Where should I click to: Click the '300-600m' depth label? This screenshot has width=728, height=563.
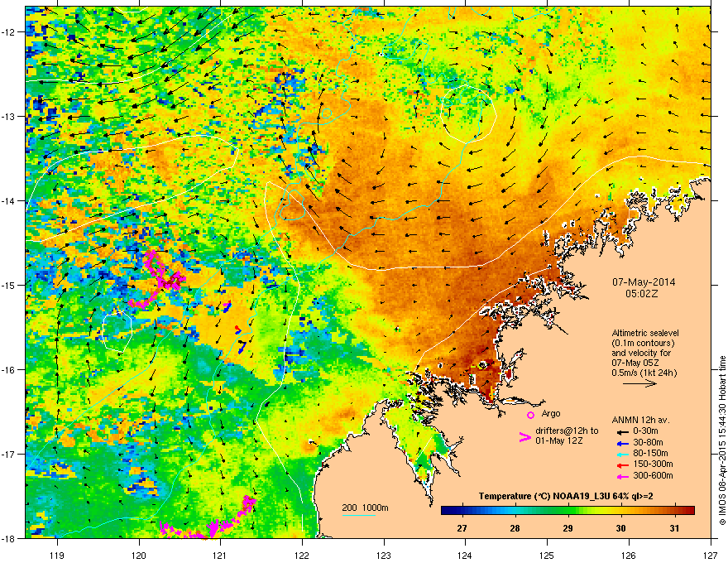(x=653, y=475)
